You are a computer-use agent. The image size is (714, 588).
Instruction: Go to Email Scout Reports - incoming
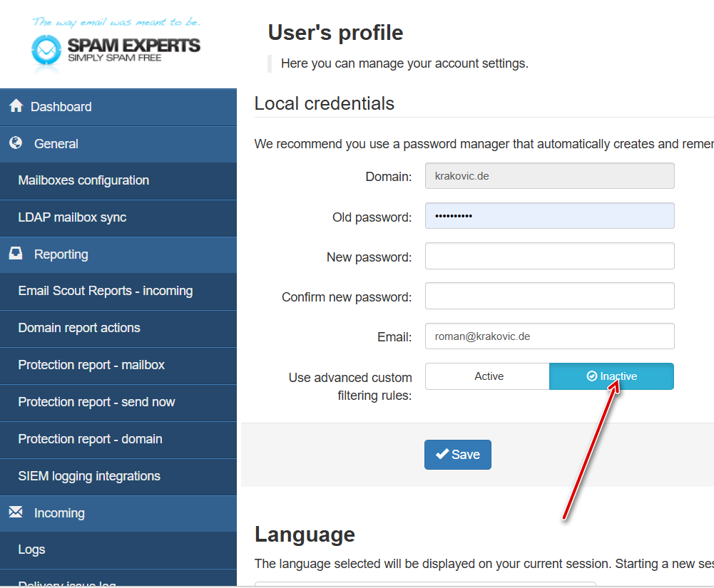tap(106, 291)
